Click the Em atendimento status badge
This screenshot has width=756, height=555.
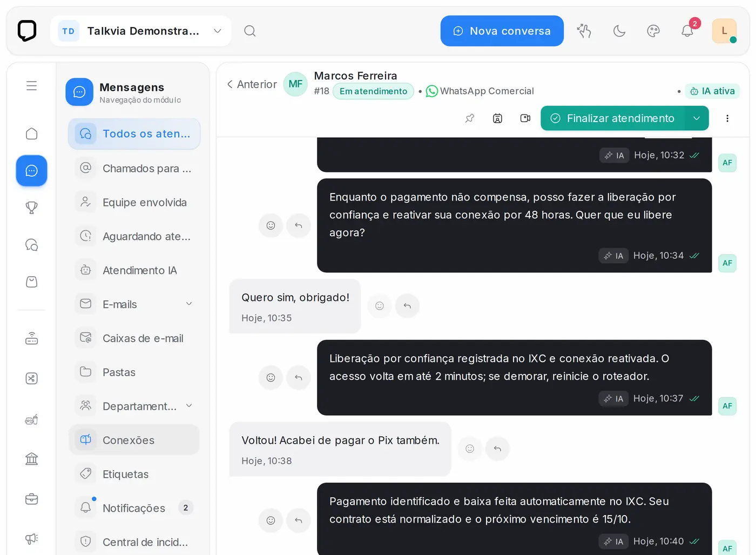(x=373, y=91)
